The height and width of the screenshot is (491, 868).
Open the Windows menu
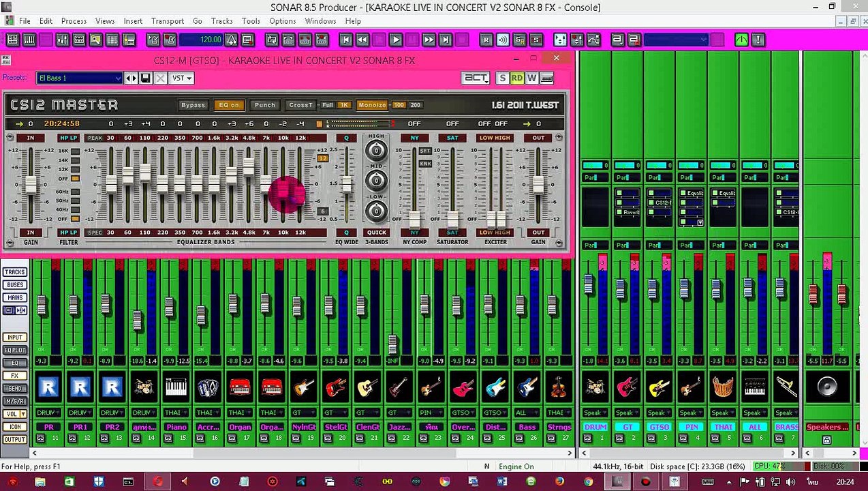[320, 21]
